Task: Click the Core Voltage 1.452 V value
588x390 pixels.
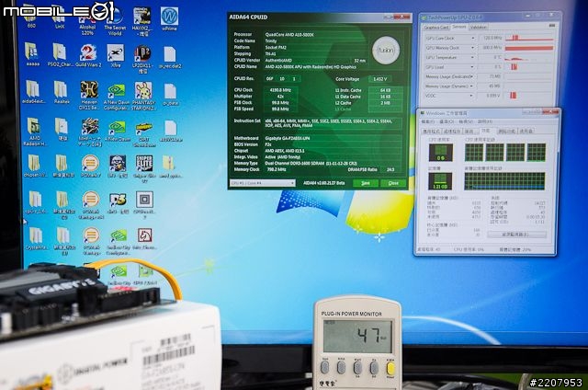Action: point(379,79)
